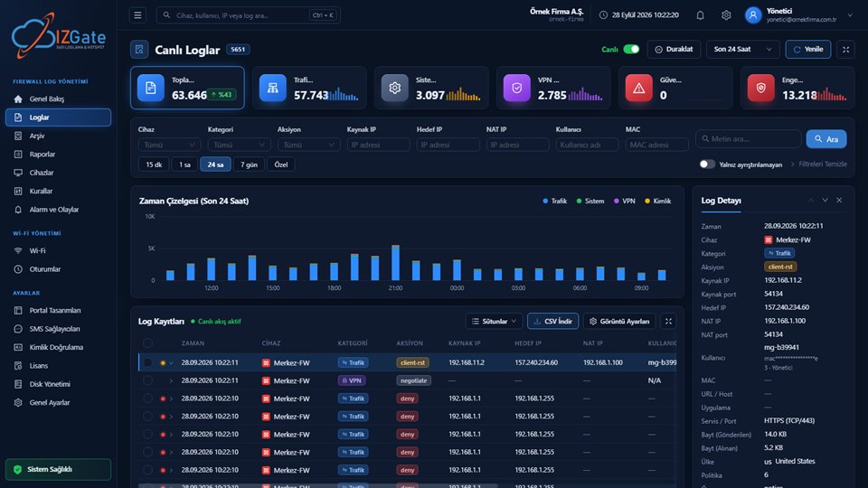Click the VPN stat card shield icon
The image size is (868, 488).
tap(517, 88)
